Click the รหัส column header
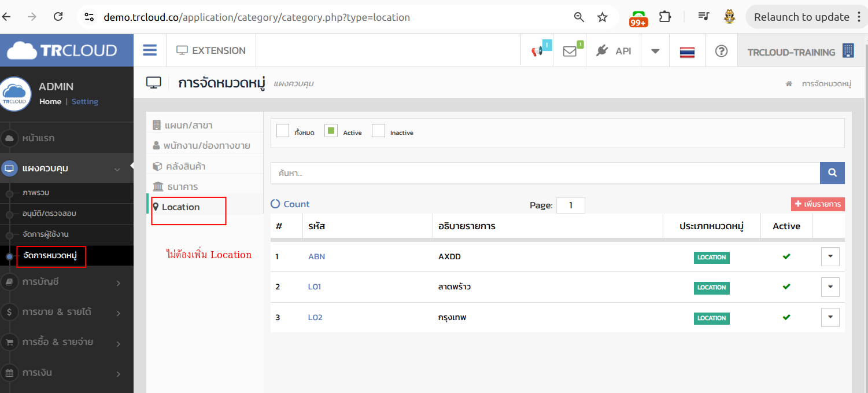868x393 pixels. 316,226
